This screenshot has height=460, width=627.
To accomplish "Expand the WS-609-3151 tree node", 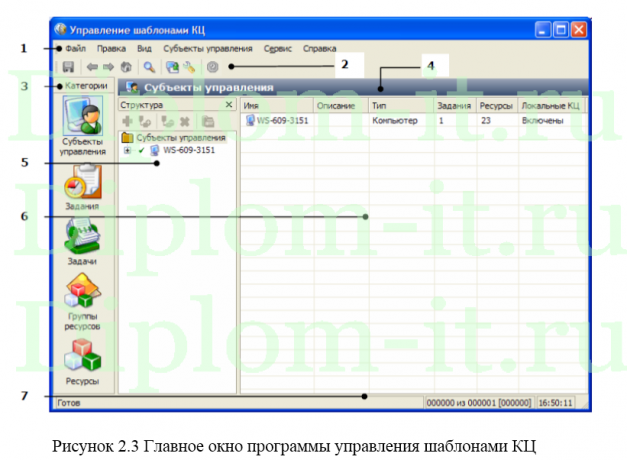I will [127, 150].
